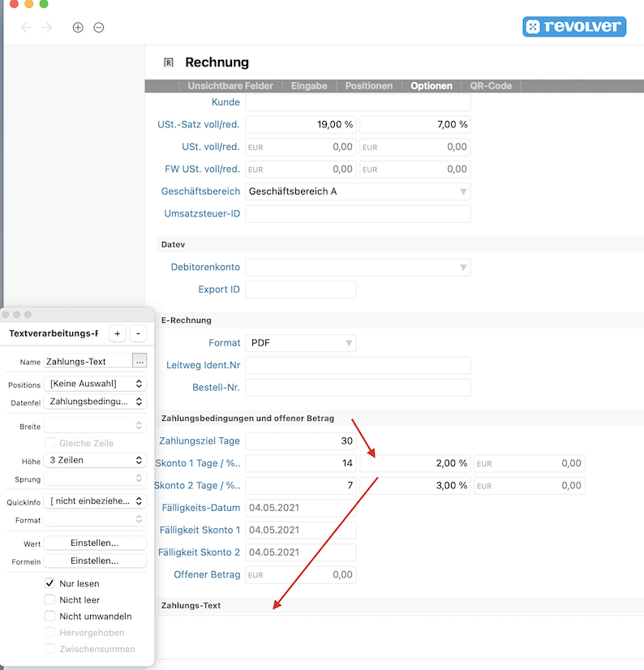
Task: Remove the field with the minus button
Action: [138, 333]
